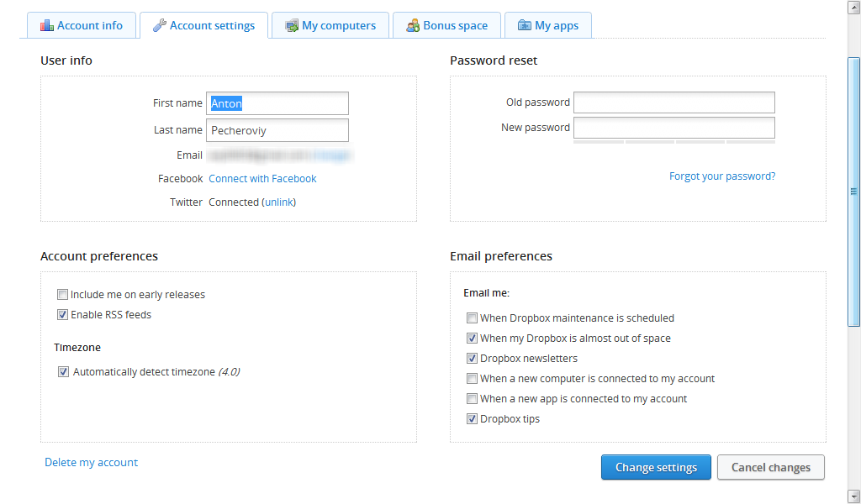The width and height of the screenshot is (861, 504).
Task: Open the My apps tab
Action: [x=548, y=25]
